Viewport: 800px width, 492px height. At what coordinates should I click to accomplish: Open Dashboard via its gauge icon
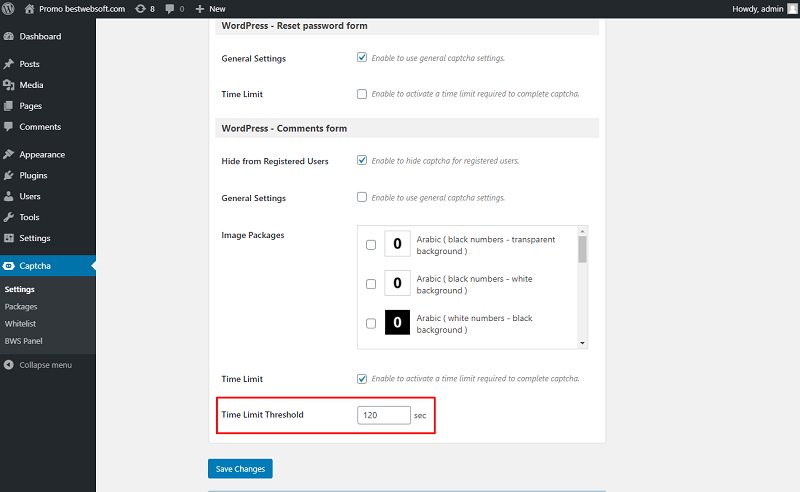coord(9,36)
